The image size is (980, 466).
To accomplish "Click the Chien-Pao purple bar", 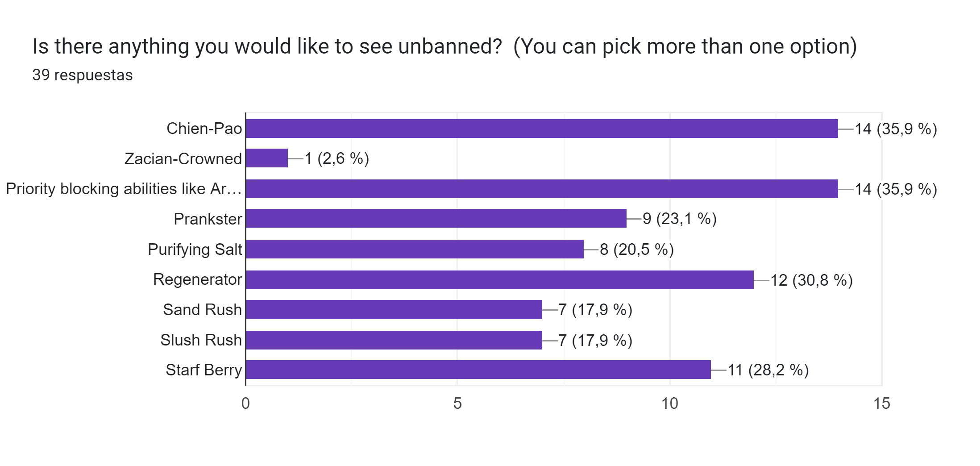I will tap(542, 129).
